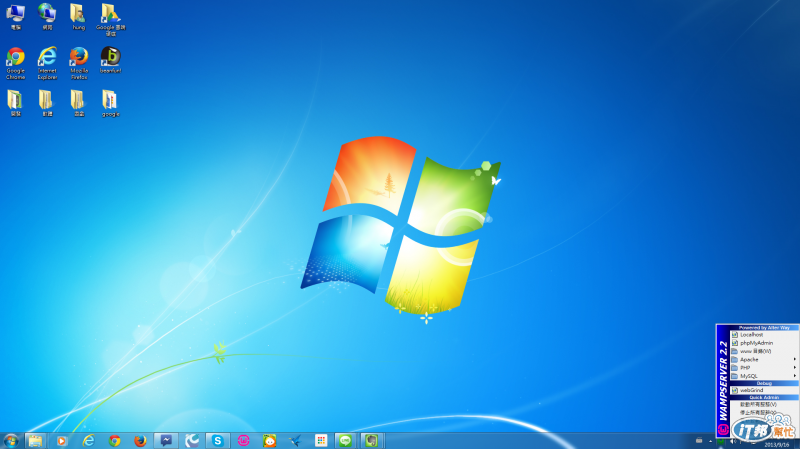Show hidden system tray icons arrow
This screenshot has width=800, height=449.
point(710,441)
